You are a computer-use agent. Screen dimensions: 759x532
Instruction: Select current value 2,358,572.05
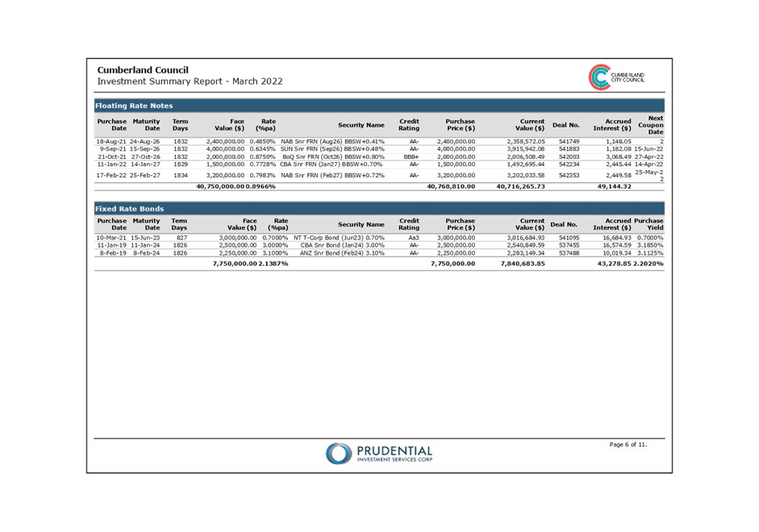coord(526,142)
